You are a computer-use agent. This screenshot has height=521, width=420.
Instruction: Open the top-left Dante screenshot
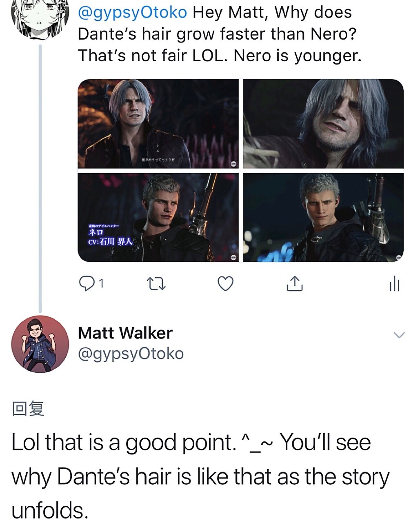click(x=158, y=124)
